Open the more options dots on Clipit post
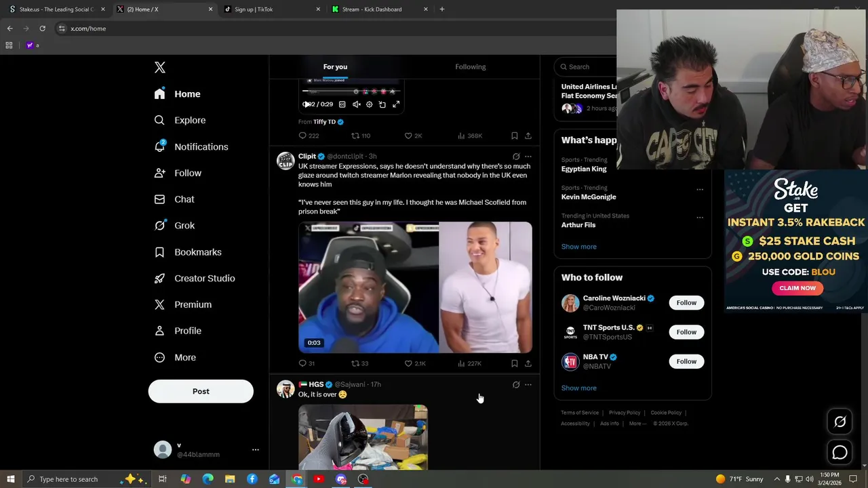 (528, 157)
